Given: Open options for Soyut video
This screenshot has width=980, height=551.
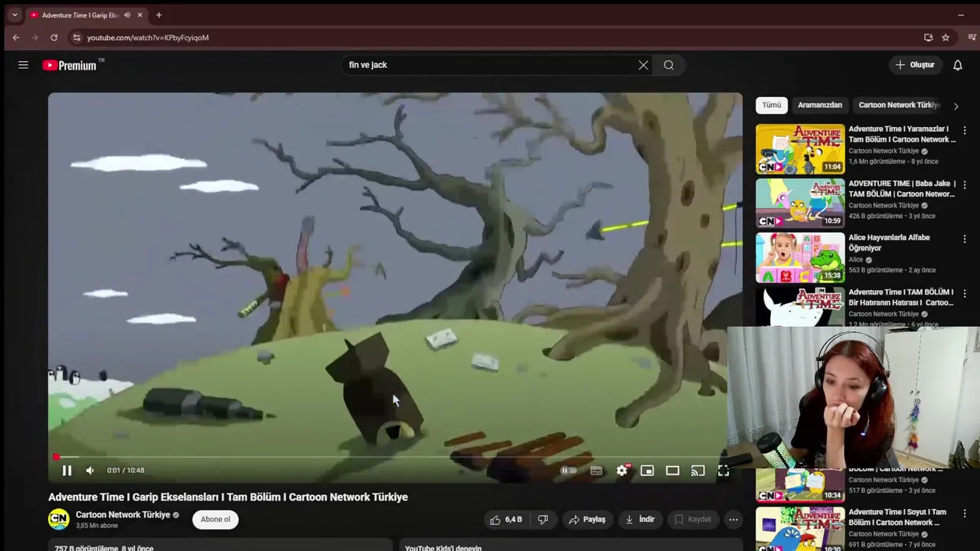Looking at the screenshot, I should click(965, 514).
